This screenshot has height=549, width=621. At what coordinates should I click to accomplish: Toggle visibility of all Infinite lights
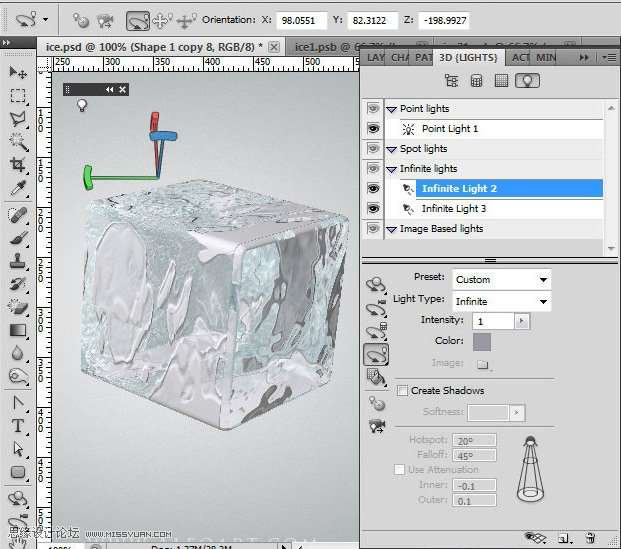373,168
